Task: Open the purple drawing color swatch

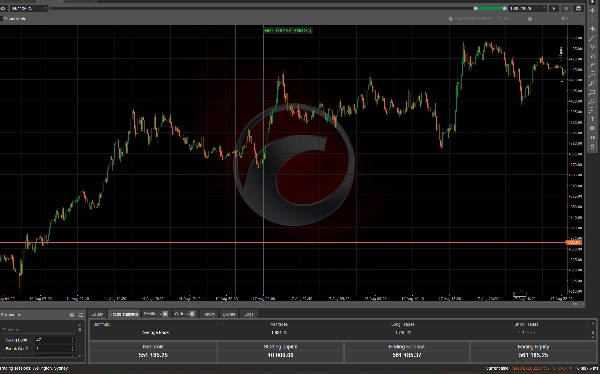Action: (592, 128)
